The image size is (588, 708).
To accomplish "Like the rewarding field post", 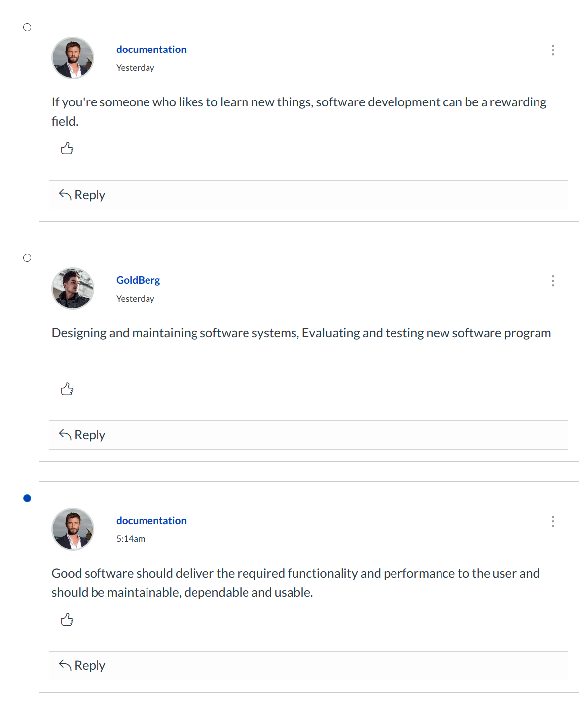I will click(67, 149).
